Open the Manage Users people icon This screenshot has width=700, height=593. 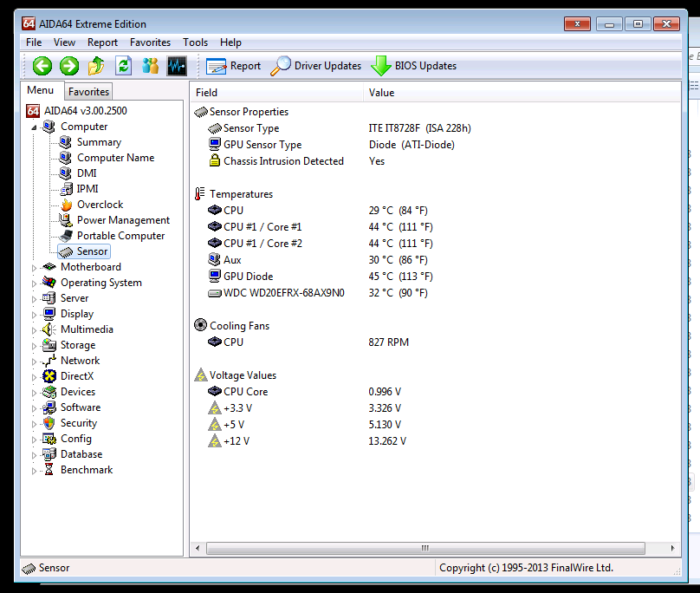pyautogui.click(x=151, y=66)
